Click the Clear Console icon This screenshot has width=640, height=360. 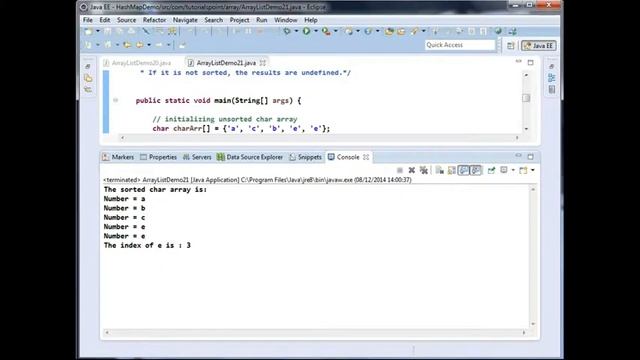click(x=440, y=170)
